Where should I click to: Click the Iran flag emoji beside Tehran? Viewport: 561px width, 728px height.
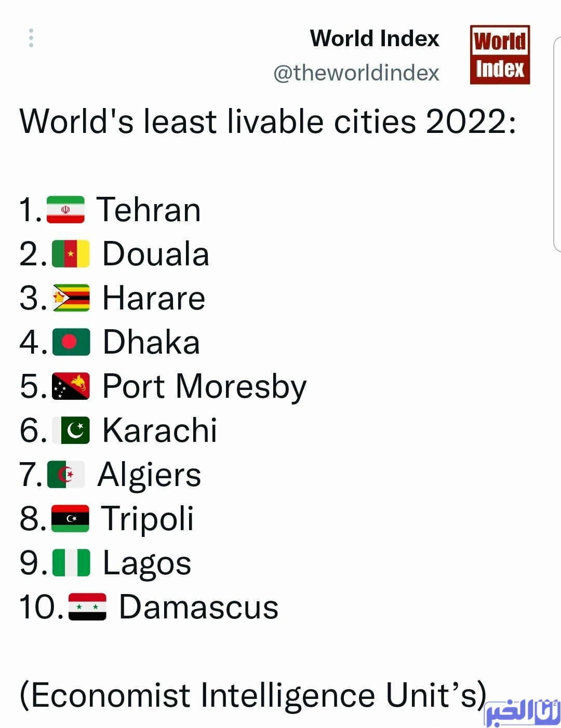coord(65,210)
